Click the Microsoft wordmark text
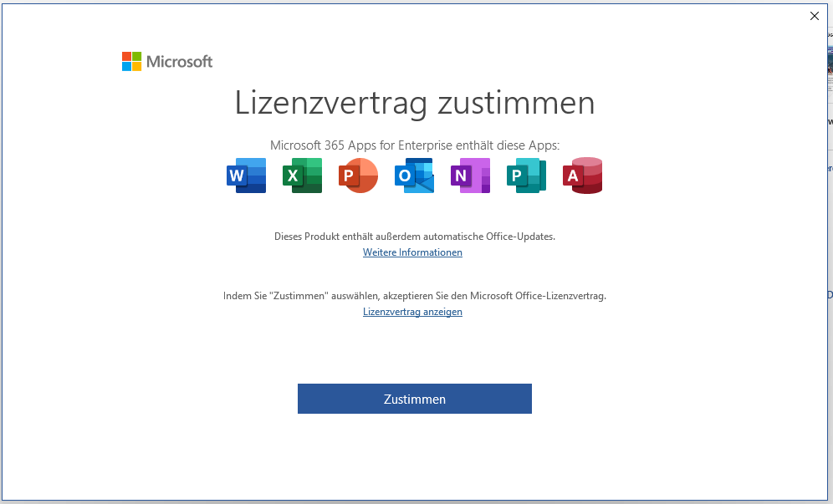 click(179, 61)
